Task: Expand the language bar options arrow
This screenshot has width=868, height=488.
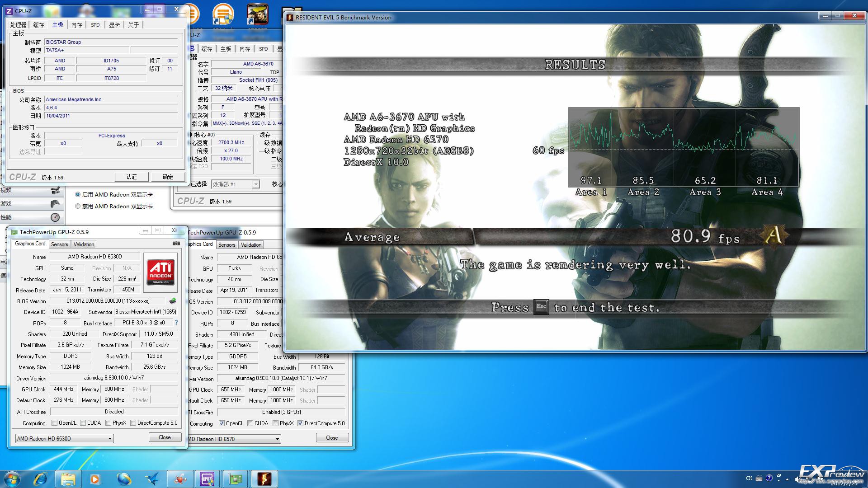Action: pyautogui.click(x=779, y=480)
